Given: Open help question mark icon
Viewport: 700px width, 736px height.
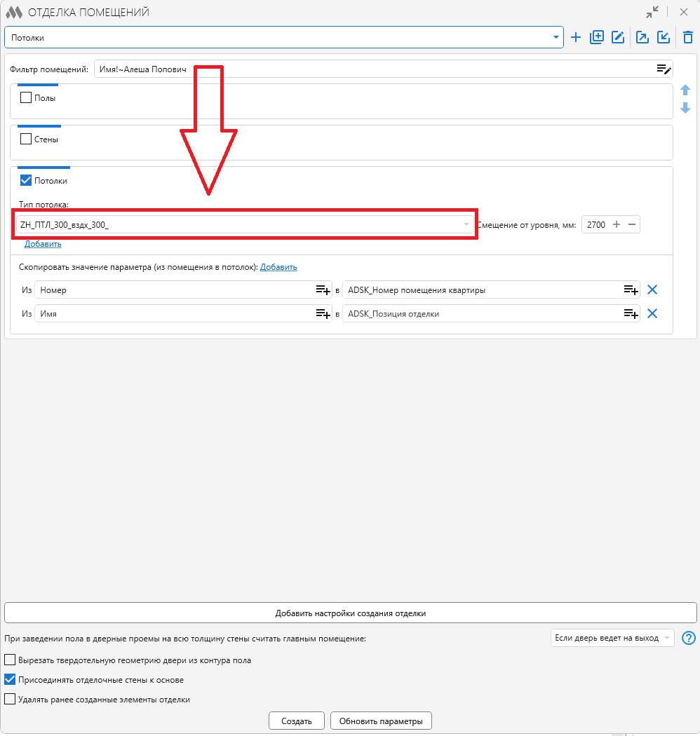Looking at the screenshot, I should click(688, 638).
